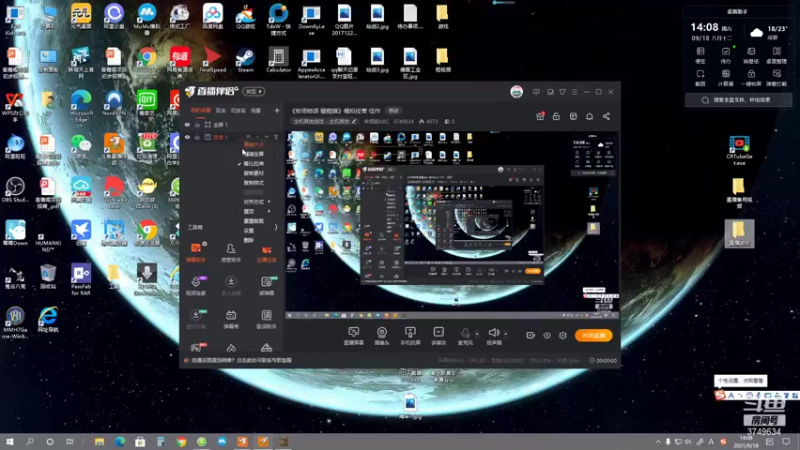Viewport: 800px width, 450px height.
Task: Open the Recycle Bin on the desktop
Action: 48,277
